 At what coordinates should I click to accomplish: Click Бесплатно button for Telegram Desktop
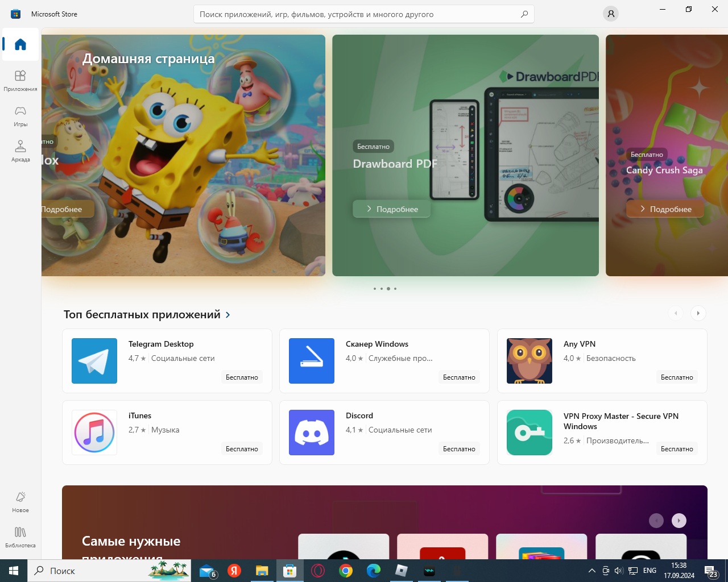coord(242,377)
